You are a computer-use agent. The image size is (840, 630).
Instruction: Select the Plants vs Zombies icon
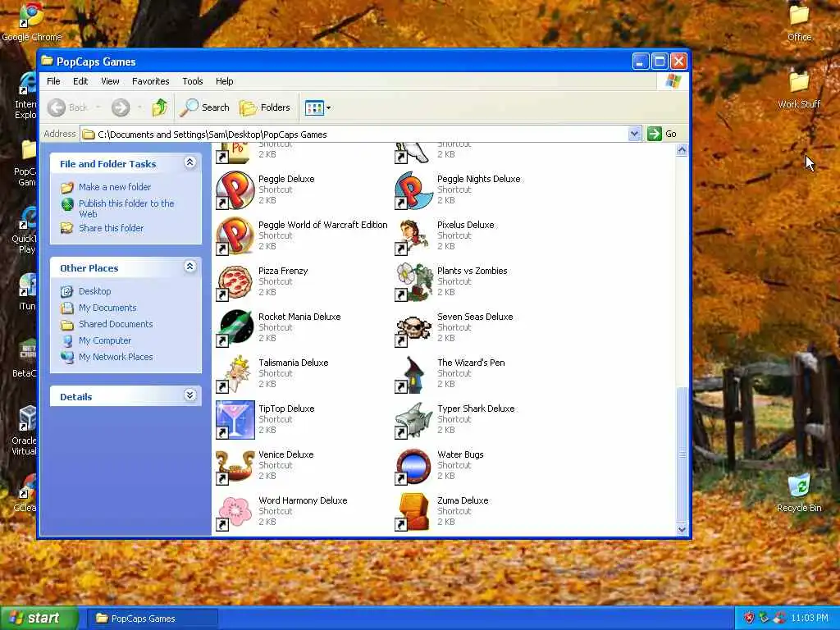(413, 282)
